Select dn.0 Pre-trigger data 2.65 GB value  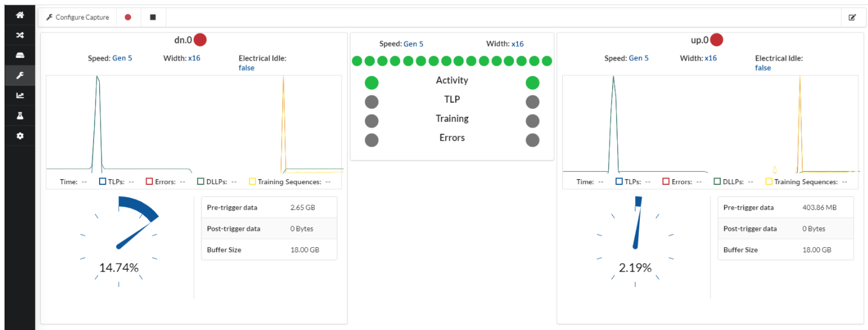click(302, 208)
